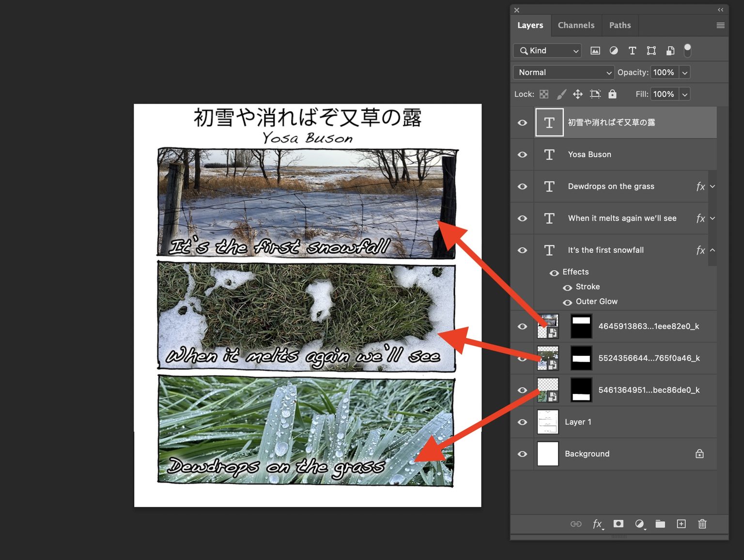
Task: Click fx badge on When it melts layer
Action: pyautogui.click(x=700, y=218)
